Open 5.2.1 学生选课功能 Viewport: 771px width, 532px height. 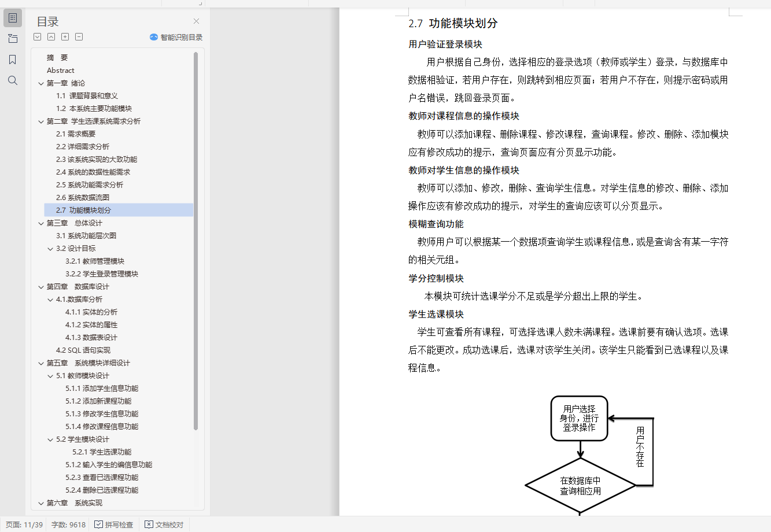tap(102, 452)
